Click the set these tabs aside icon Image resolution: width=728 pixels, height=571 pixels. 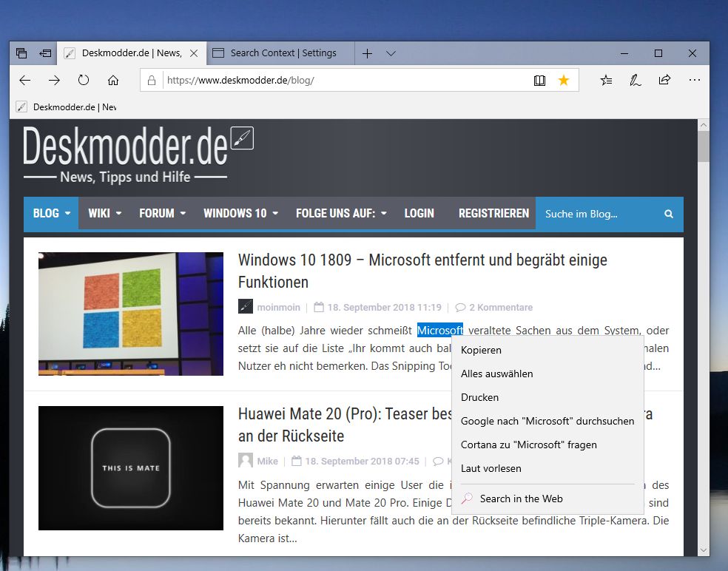pos(45,53)
